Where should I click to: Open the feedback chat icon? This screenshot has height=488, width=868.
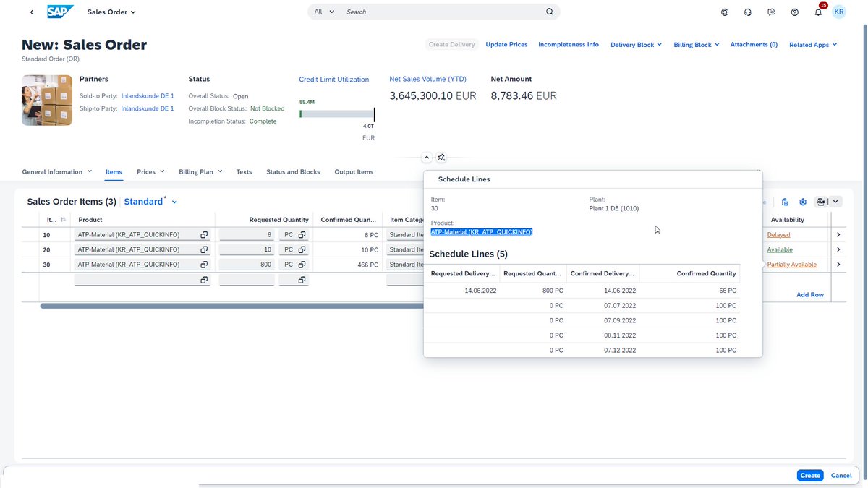(772, 12)
